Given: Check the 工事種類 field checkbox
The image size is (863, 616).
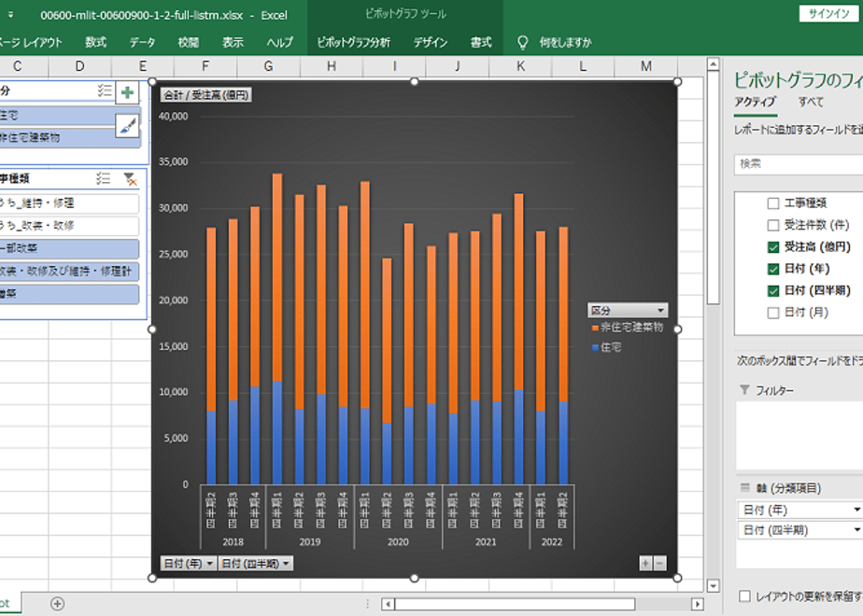Looking at the screenshot, I should (x=773, y=203).
